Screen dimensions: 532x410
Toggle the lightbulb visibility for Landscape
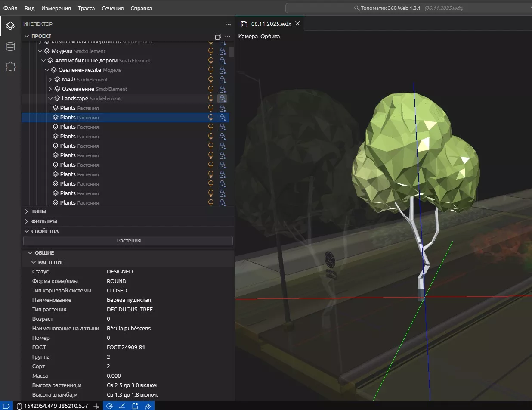point(211,99)
